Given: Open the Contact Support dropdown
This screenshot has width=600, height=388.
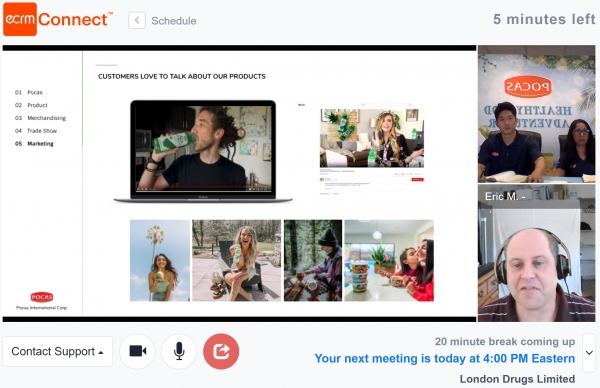Looking at the screenshot, I should pos(57,351).
